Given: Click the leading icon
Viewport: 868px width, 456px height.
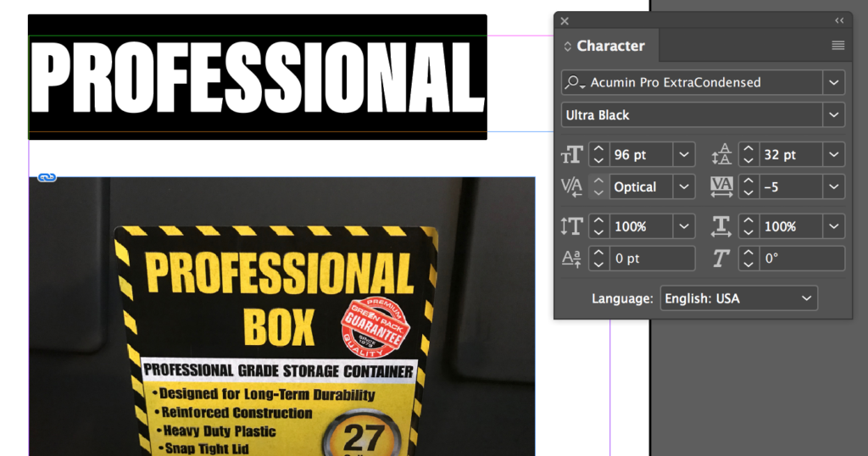Looking at the screenshot, I should [721, 154].
